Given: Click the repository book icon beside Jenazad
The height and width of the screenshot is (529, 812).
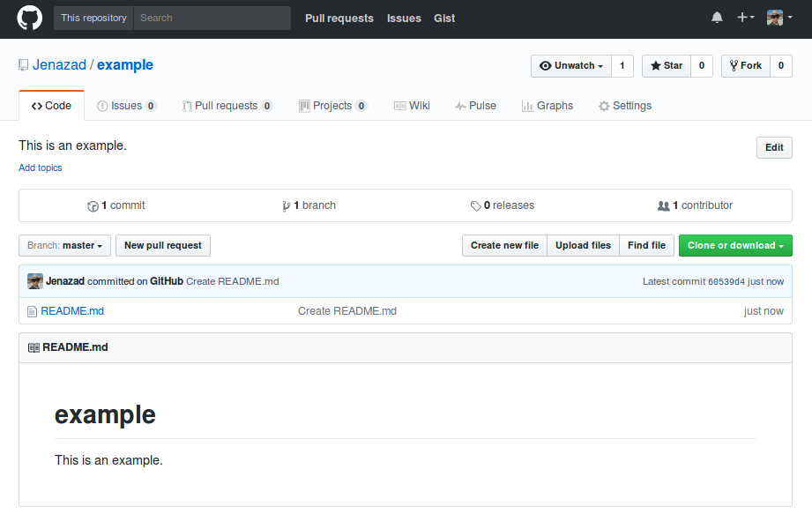Looking at the screenshot, I should tap(23, 65).
